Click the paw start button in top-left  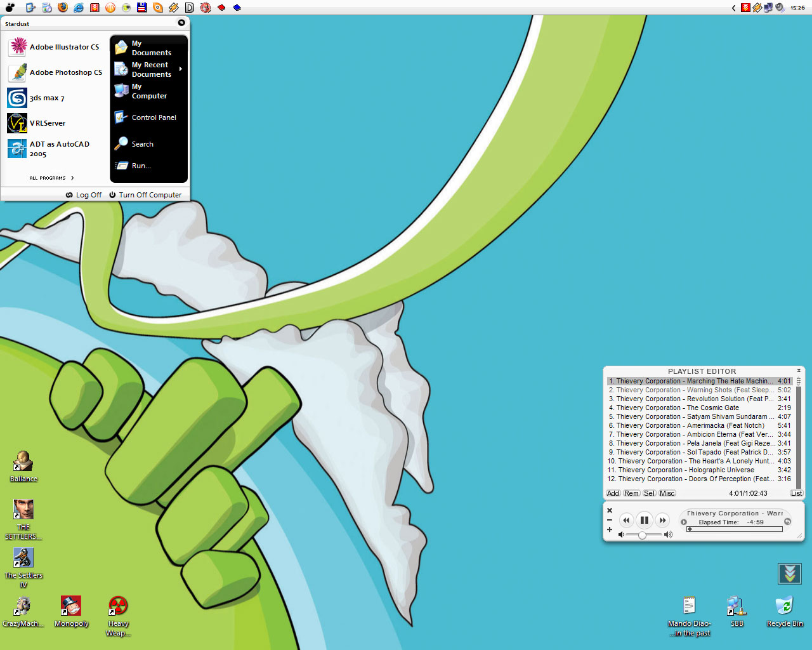point(10,8)
